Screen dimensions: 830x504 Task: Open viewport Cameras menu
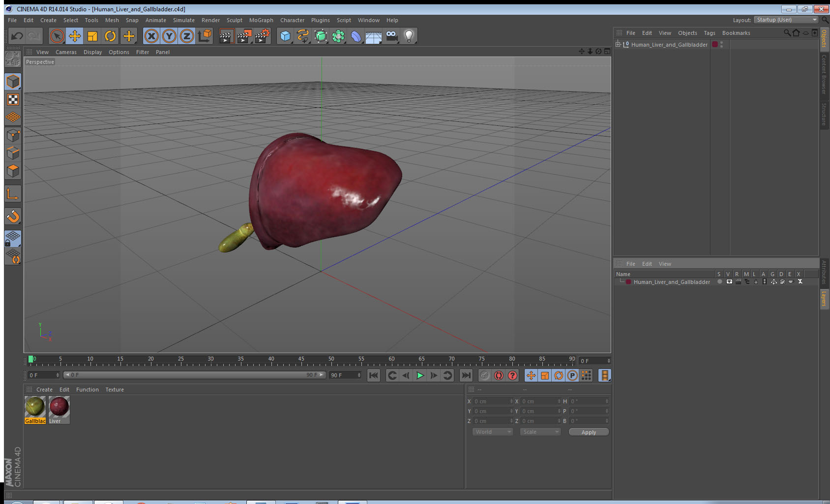pyautogui.click(x=66, y=52)
